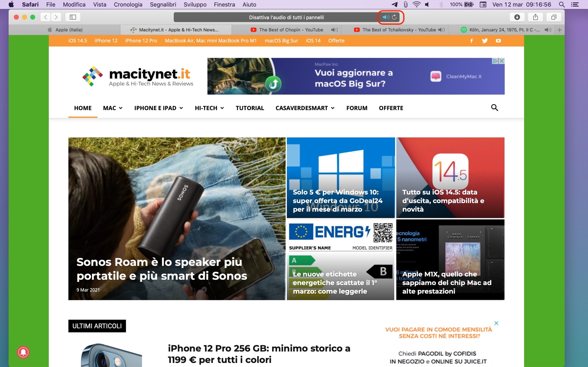The height and width of the screenshot is (367, 588).
Task: Click the red notification bell icon
Action: pos(23,352)
